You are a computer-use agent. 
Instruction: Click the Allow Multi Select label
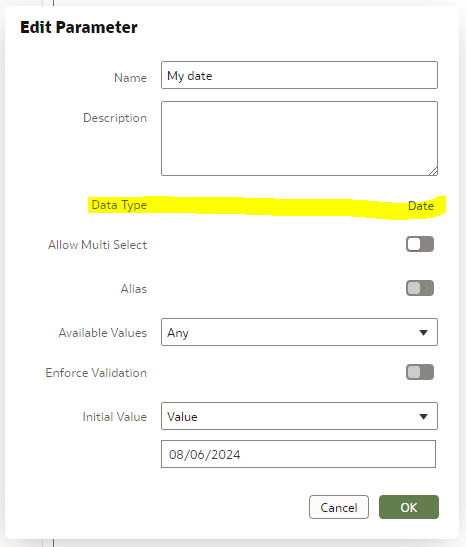coord(97,245)
